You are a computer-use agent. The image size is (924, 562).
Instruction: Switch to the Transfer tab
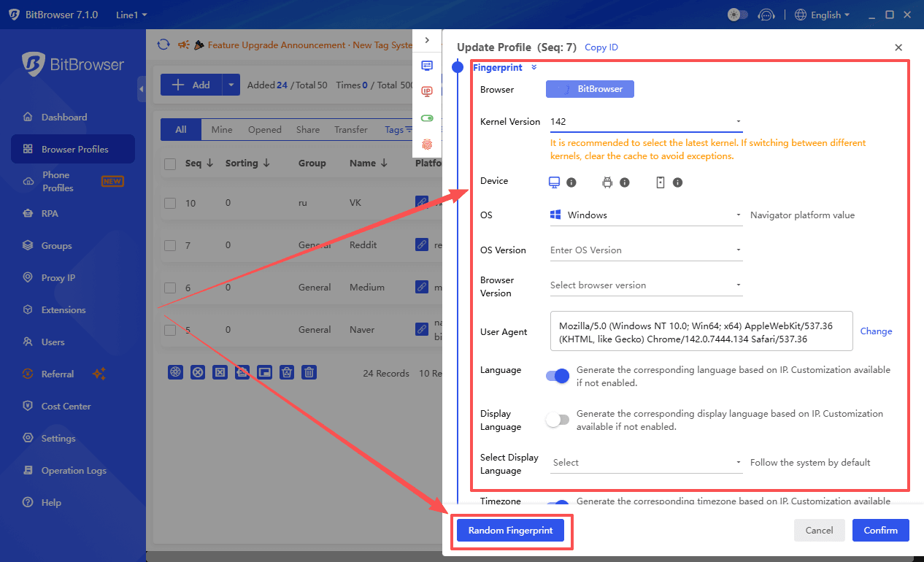[351, 129]
